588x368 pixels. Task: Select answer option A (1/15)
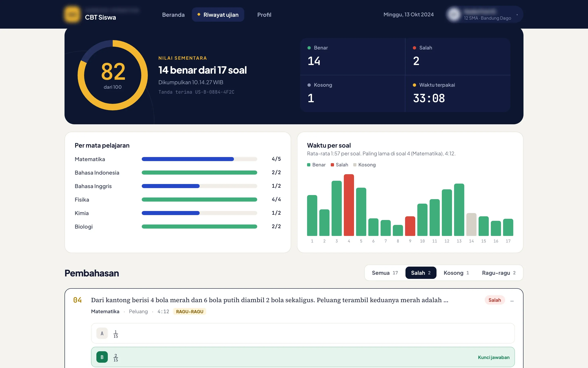click(303, 333)
